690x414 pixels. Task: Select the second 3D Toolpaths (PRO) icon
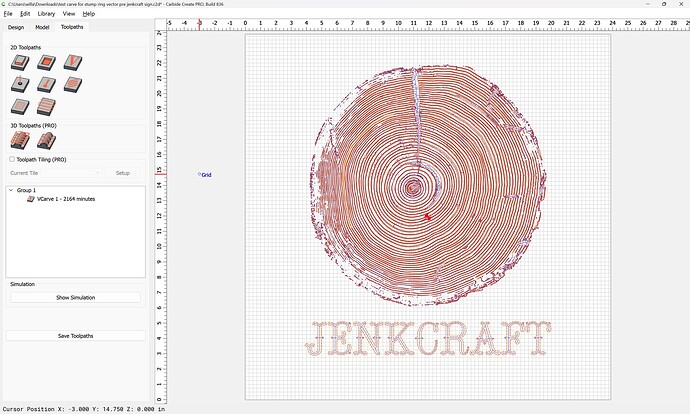click(46, 141)
